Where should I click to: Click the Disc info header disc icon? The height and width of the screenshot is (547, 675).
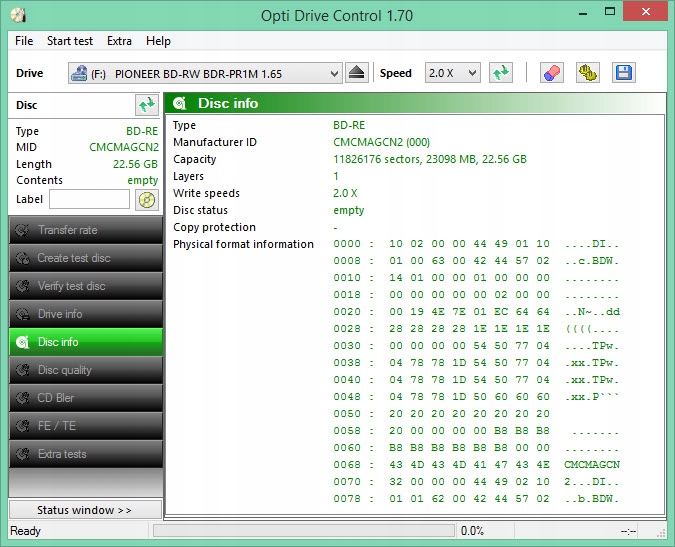pos(180,103)
